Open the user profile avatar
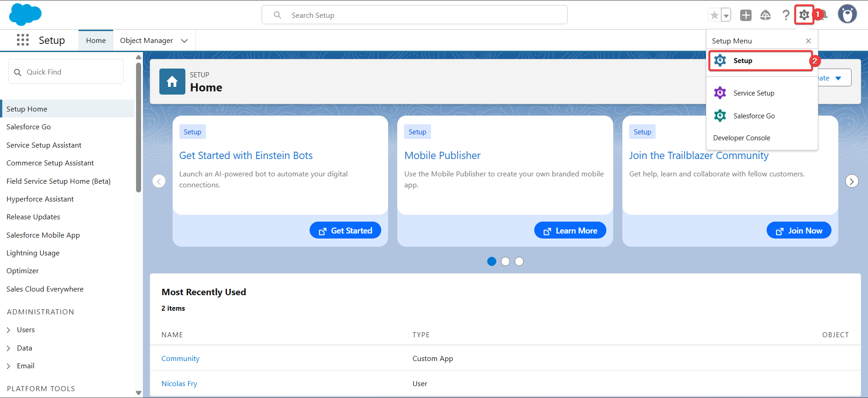Screen dimensions: 868x398 point(847,14)
